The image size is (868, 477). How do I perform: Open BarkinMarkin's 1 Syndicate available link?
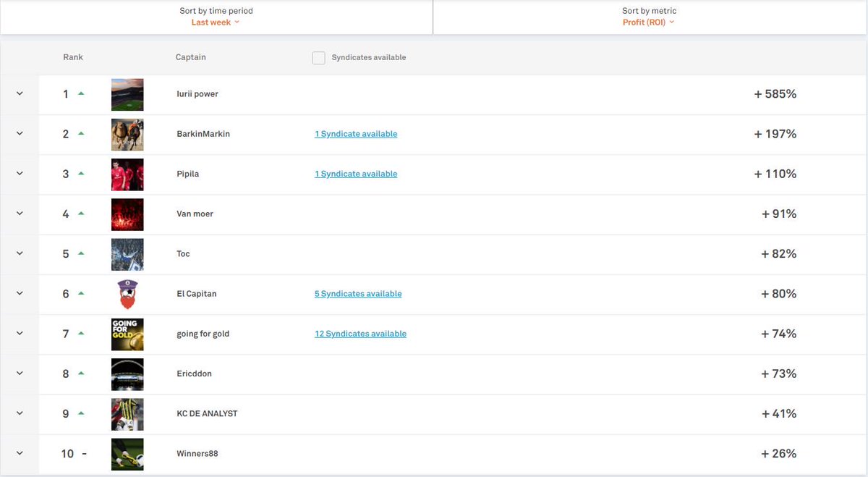click(356, 134)
